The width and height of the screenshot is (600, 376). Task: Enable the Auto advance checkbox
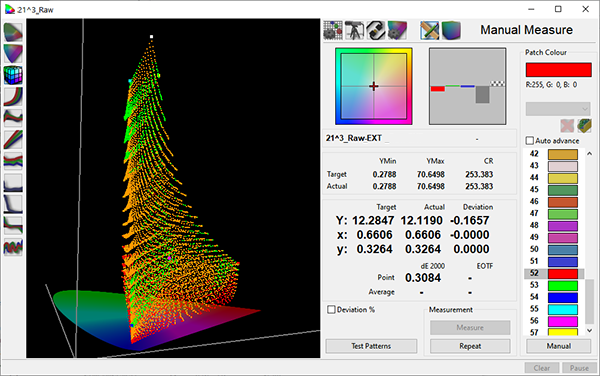click(x=530, y=141)
